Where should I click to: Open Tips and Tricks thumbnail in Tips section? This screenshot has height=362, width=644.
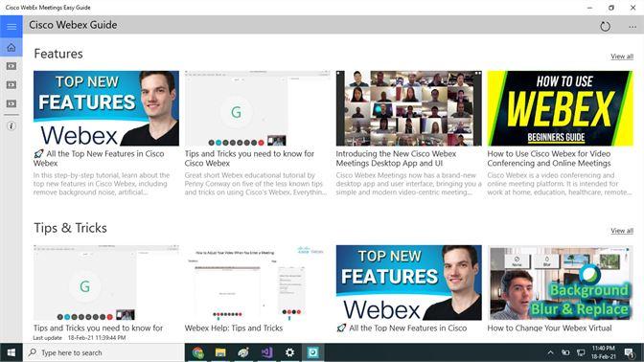(106, 283)
